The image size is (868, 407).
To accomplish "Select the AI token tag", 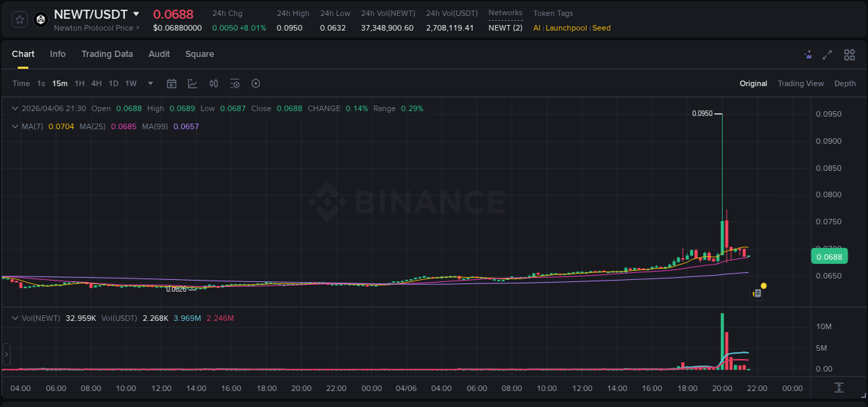I will click(x=537, y=28).
